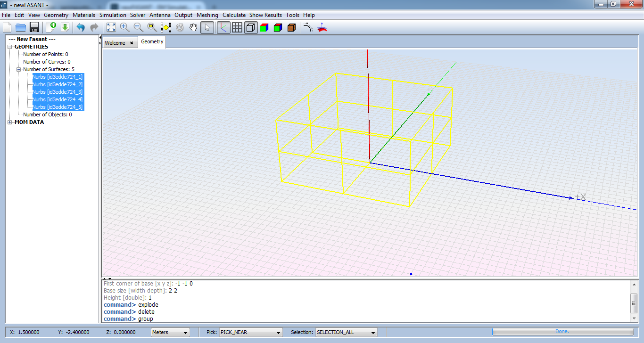
Task: Toggle the wireframe cube view mode
Action: point(251,27)
